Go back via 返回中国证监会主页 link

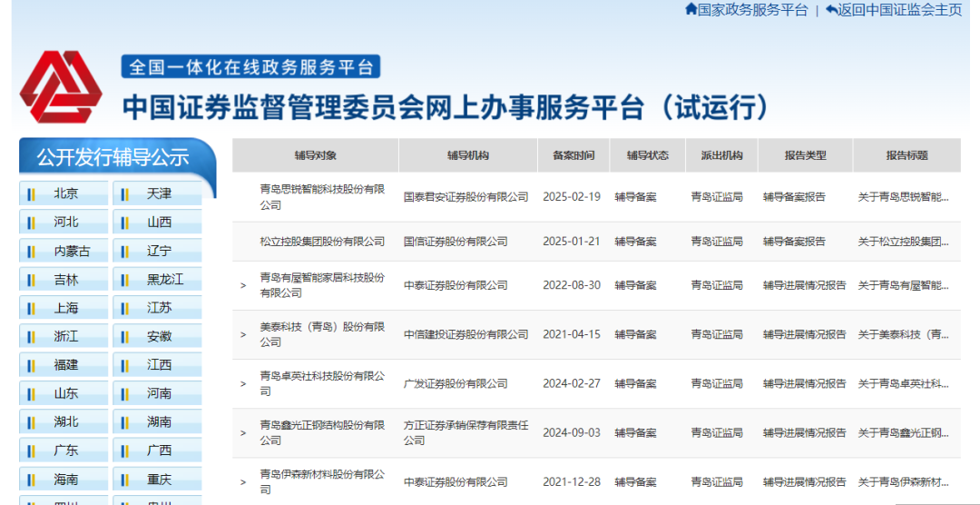pos(900,10)
